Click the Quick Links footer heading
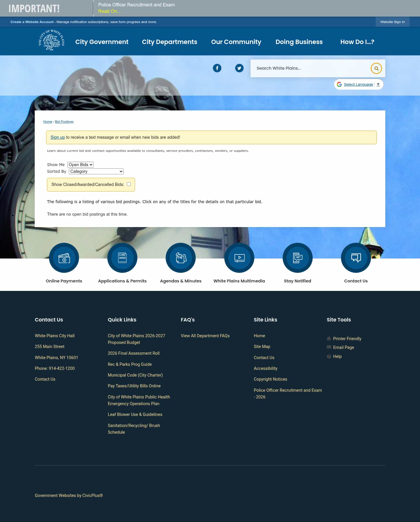The image size is (420, 522). (x=122, y=320)
